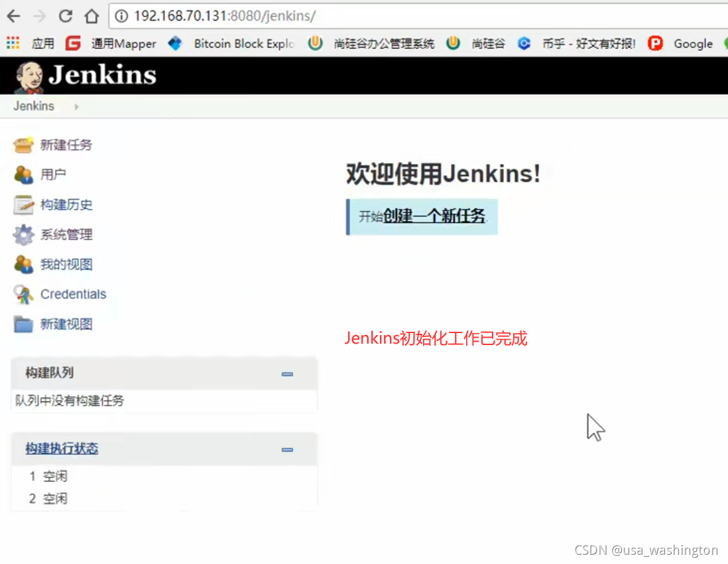Open Bitcoin Block Explorer bookmark

(x=244, y=44)
